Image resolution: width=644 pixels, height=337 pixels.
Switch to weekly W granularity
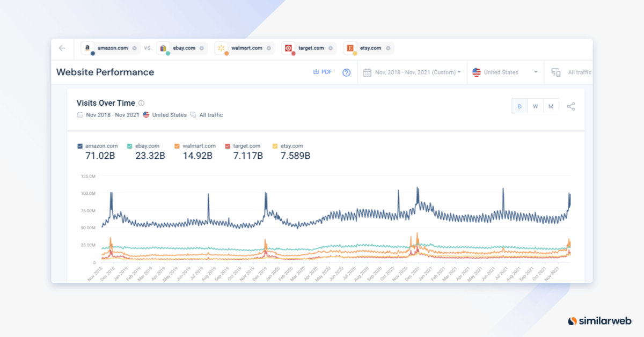[x=535, y=106]
